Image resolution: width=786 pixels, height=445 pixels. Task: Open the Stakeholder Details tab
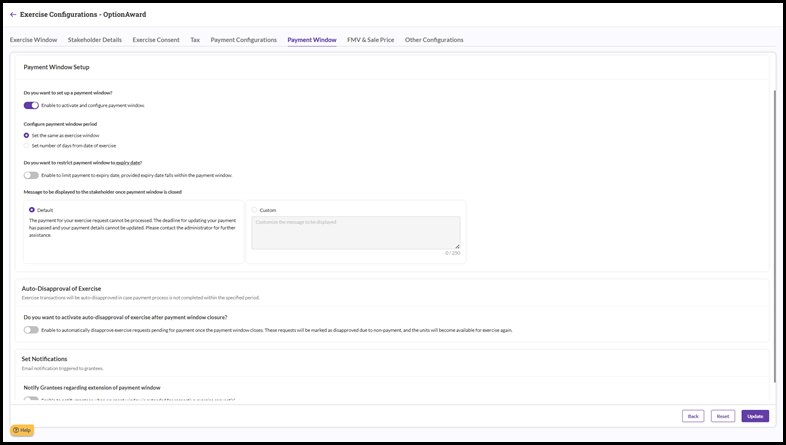(95, 40)
